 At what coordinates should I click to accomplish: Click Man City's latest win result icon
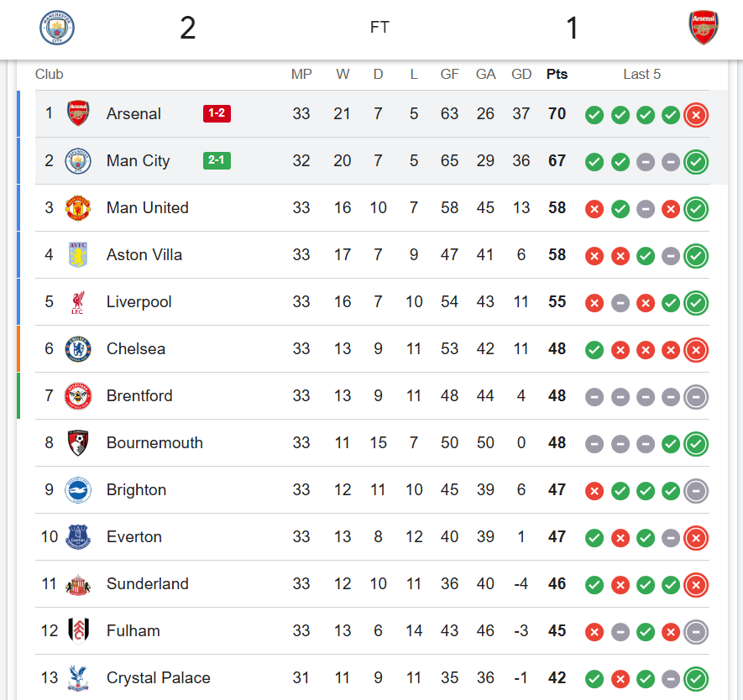click(696, 162)
